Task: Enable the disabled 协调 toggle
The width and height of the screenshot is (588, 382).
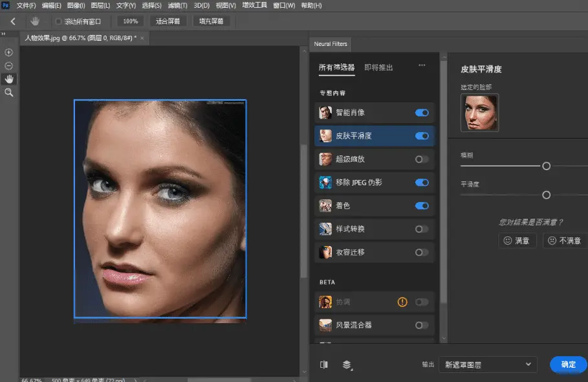Action: [422, 302]
